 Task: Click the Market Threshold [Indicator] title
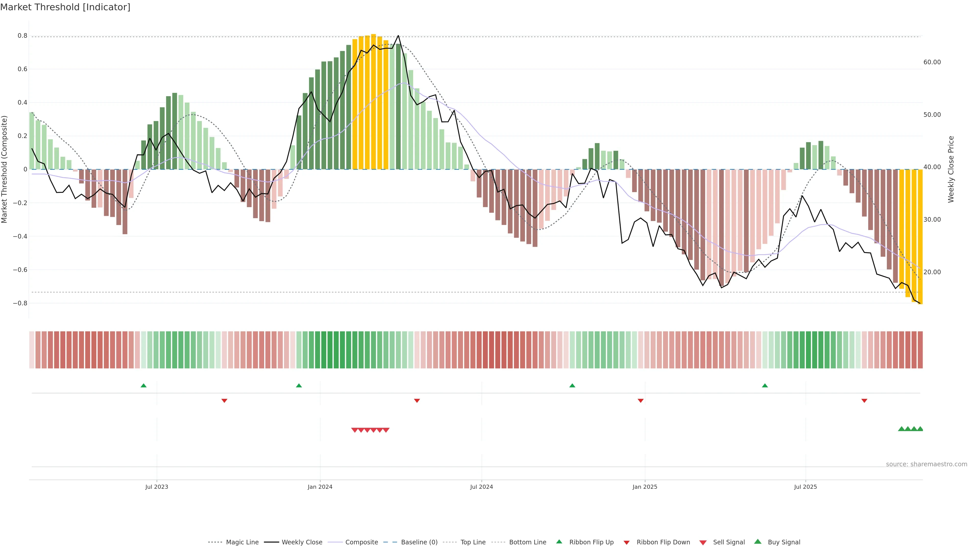(65, 7)
